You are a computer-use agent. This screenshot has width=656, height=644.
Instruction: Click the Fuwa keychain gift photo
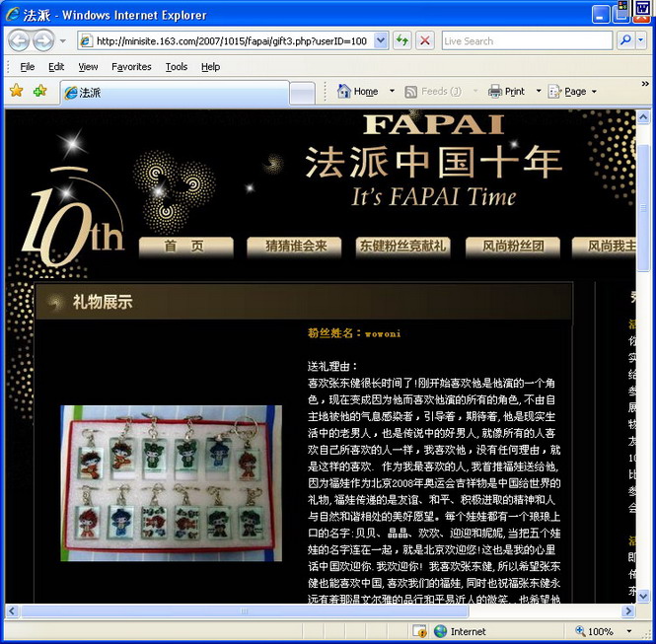(x=171, y=483)
